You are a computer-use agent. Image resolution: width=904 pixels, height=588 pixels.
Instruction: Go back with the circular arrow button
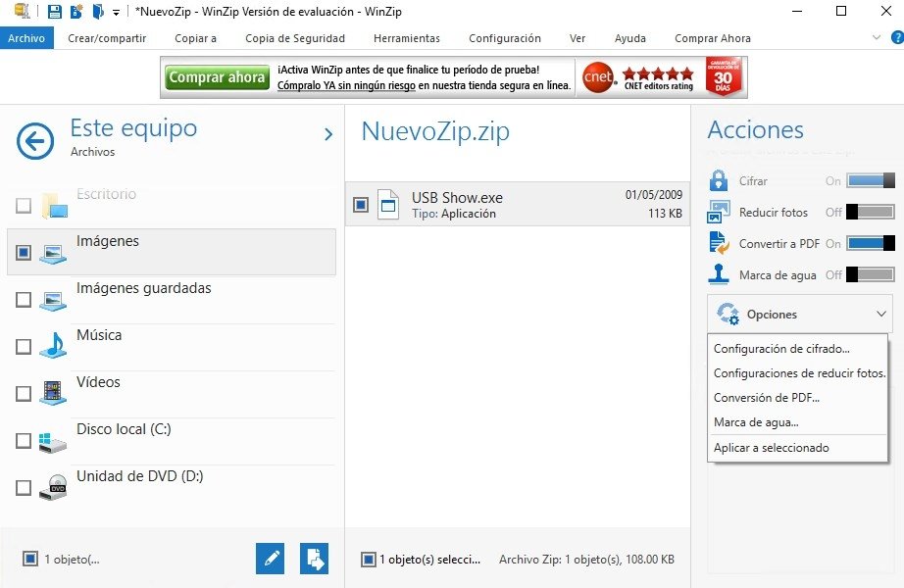pos(35,141)
